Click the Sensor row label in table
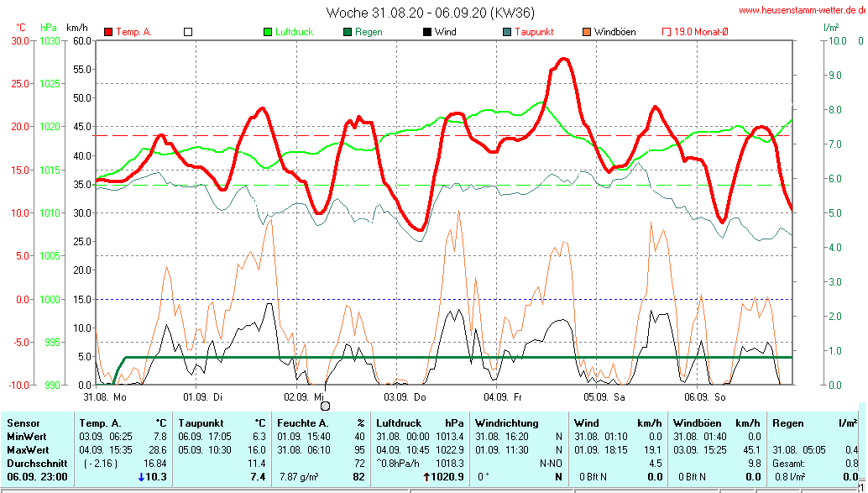This screenshot has height=493, width=868. tap(23, 423)
